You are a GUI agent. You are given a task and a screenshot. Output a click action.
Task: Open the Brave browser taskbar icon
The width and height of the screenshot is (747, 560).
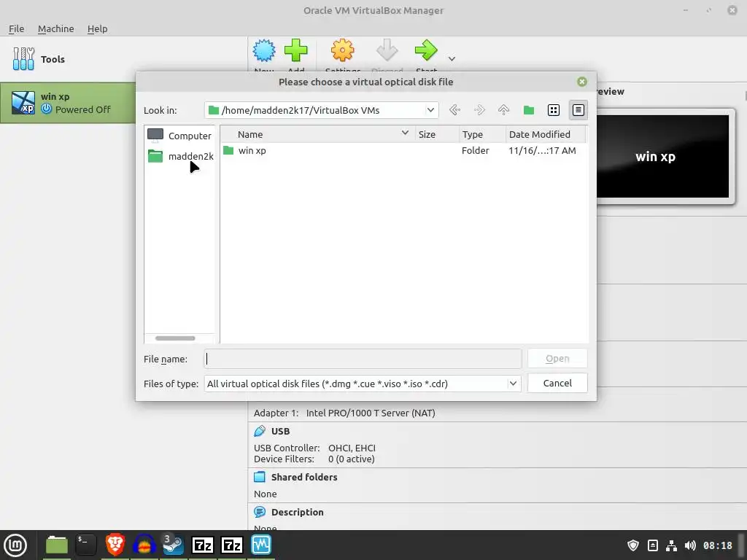(x=115, y=545)
